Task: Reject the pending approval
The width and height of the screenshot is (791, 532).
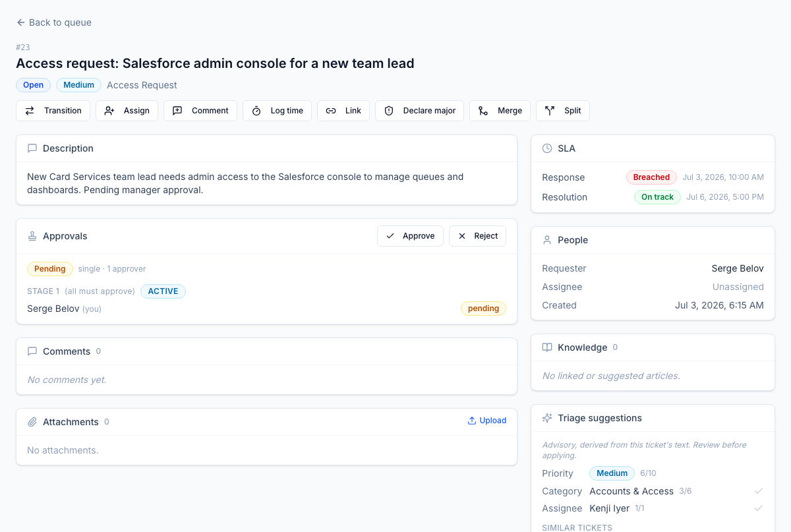Action: 477,236
